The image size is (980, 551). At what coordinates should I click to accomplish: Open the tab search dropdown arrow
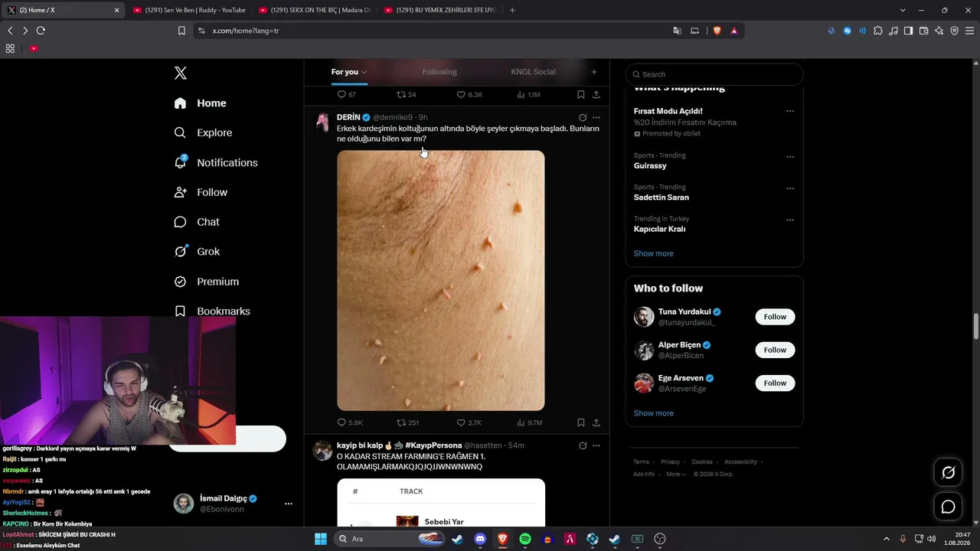point(903,10)
